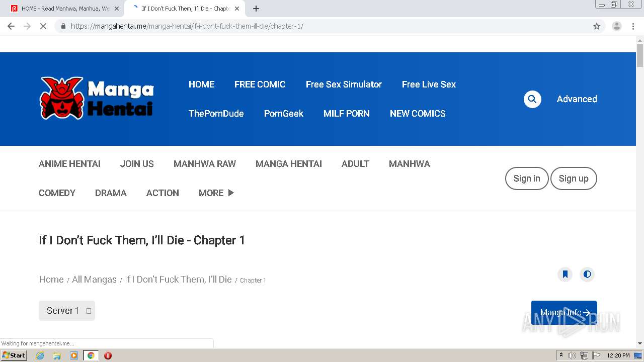Select the DRAMA category
The width and height of the screenshot is (644, 362).
[x=111, y=193]
